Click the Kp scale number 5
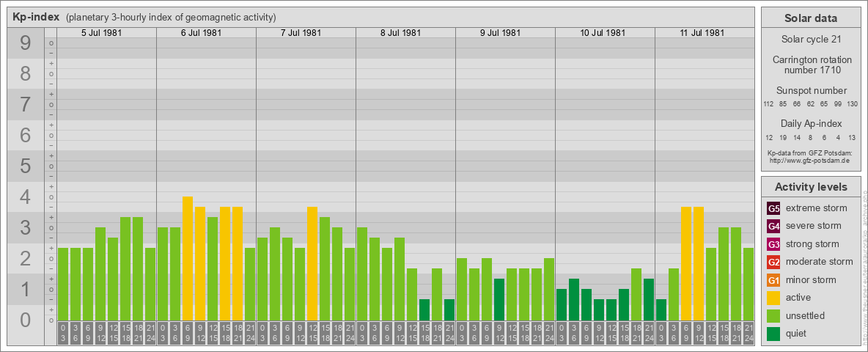This screenshot has width=868, height=352. click(x=25, y=166)
